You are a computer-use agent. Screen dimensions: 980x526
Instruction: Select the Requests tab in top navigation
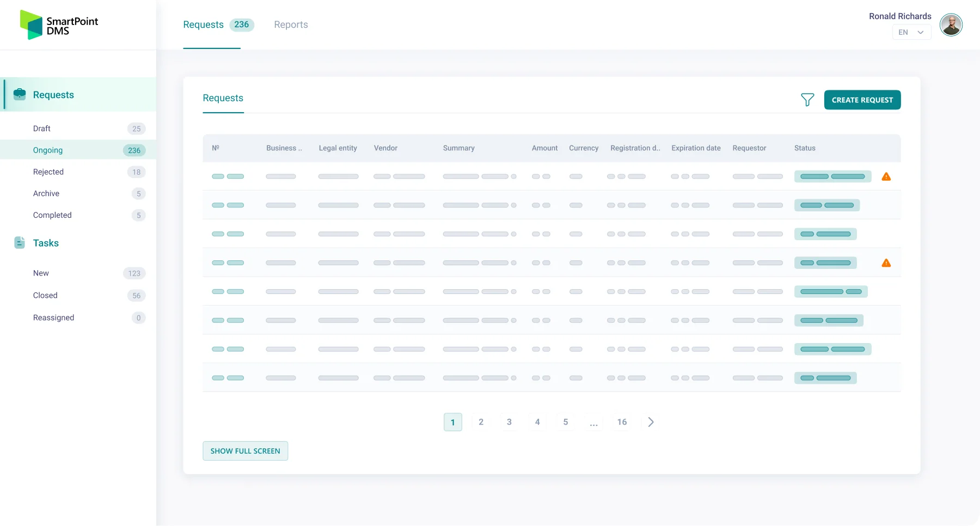(x=204, y=25)
